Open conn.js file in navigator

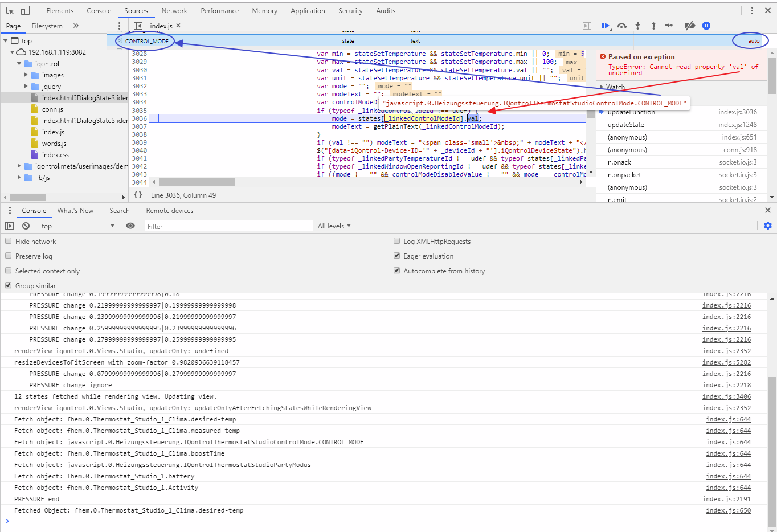pyautogui.click(x=52, y=109)
